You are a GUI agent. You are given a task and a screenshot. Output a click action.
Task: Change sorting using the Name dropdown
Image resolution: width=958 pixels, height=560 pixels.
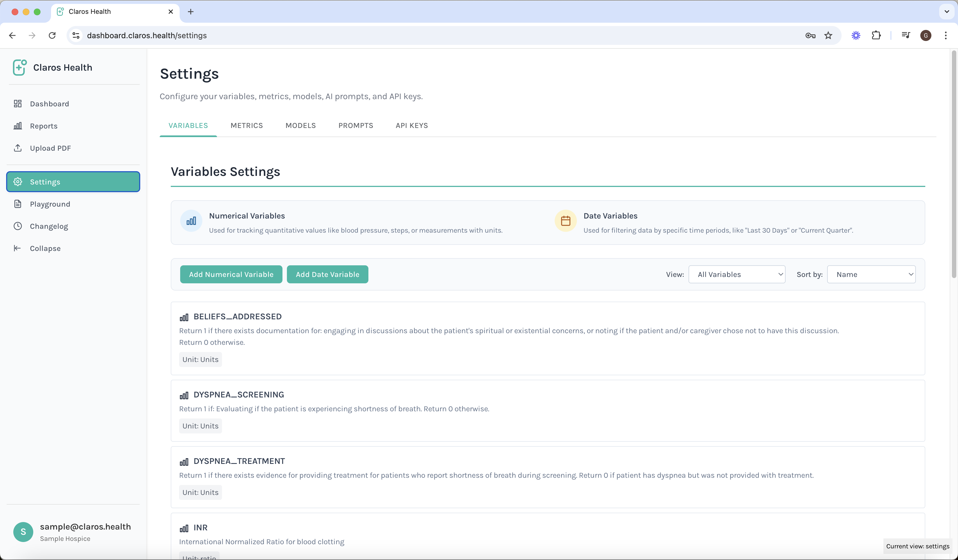click(871, 274)
